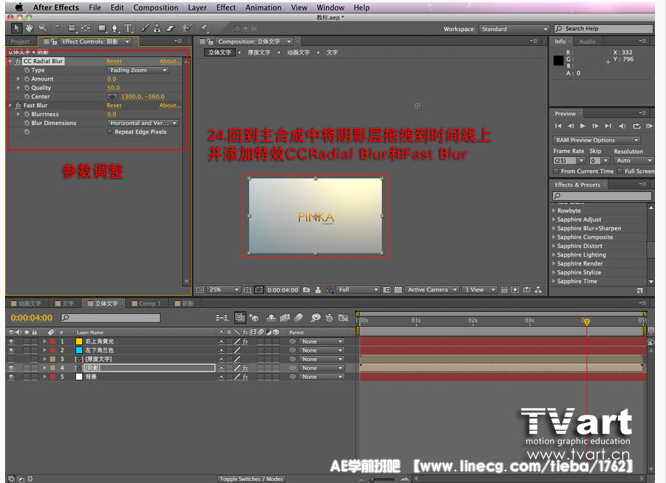
Task: Enable Motion Blur switch in timeline toolbar
Action: (x=299, y=318)
